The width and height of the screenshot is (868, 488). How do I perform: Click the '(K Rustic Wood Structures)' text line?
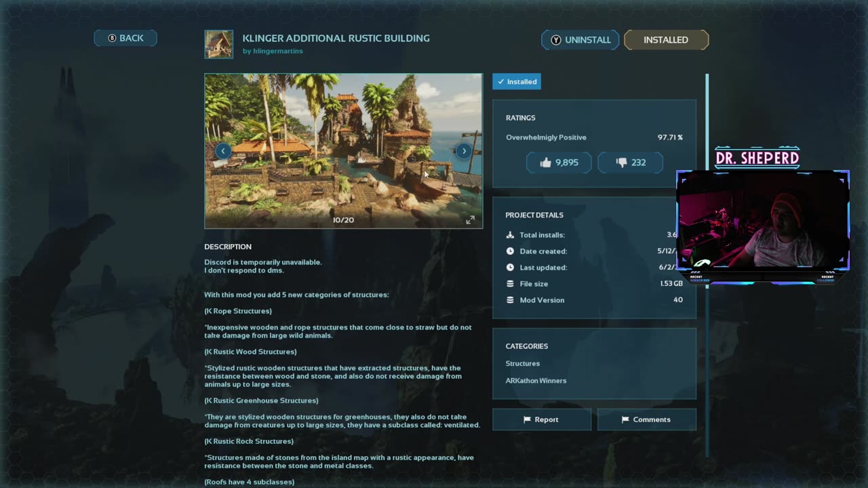pyautogui.click(x=250, y=352)
